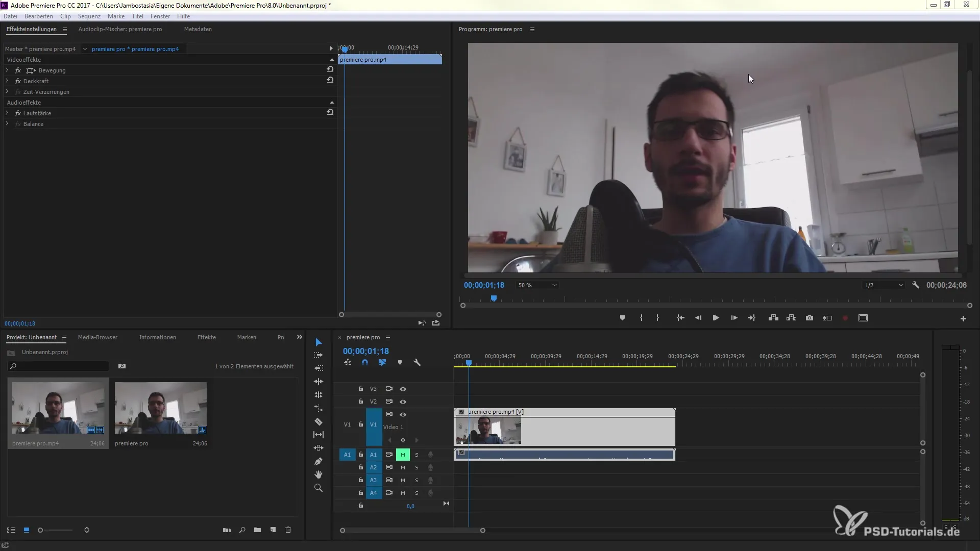Expand the Balance audio effect
The width and height of the screenshot is (980, 551).
(x=7, y=124)
